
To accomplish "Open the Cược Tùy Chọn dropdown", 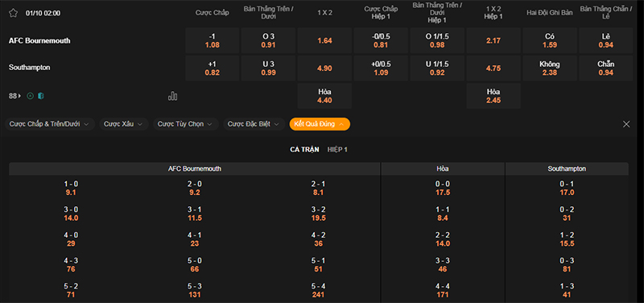I will 186,124.
